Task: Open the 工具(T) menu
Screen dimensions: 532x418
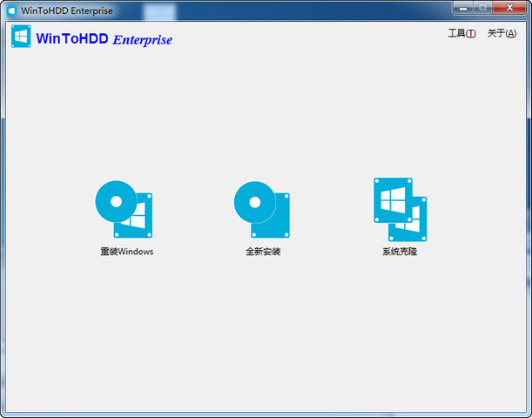Action: 461,33
